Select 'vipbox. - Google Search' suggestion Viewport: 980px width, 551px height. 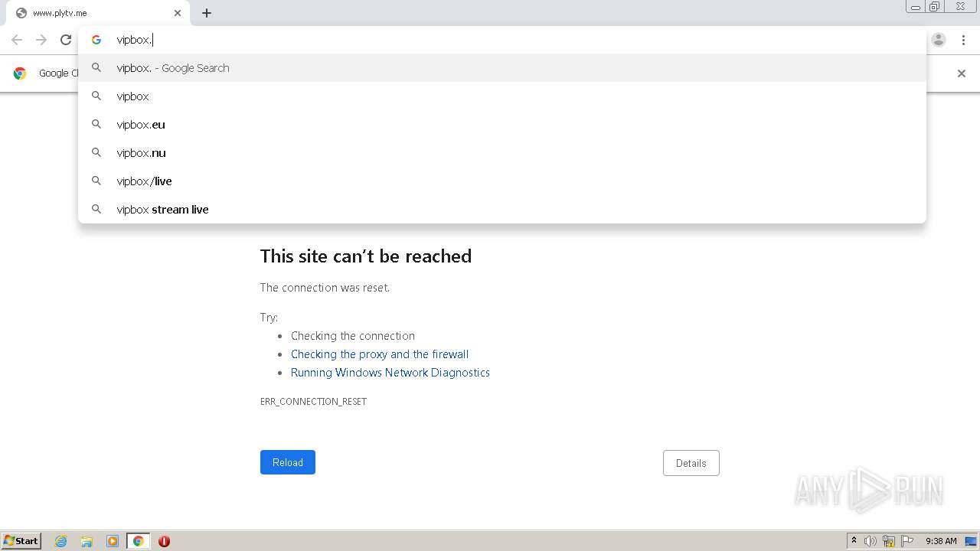(502, 68)
